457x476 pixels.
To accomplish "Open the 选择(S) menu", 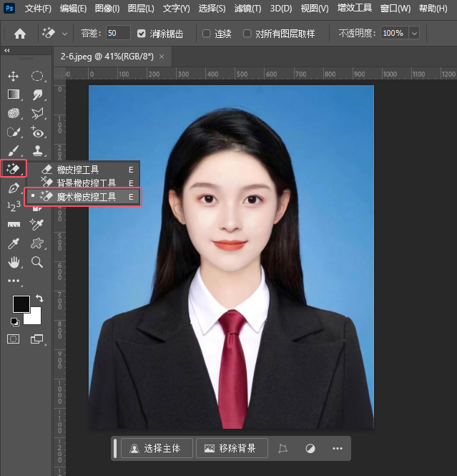I will coord(212,9).
